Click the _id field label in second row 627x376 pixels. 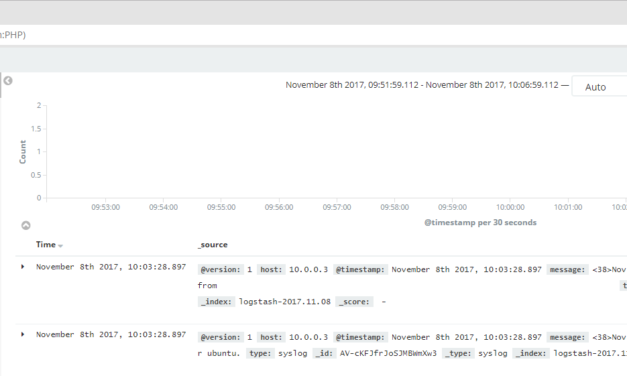pyautogui.click(x=324, y=353)
